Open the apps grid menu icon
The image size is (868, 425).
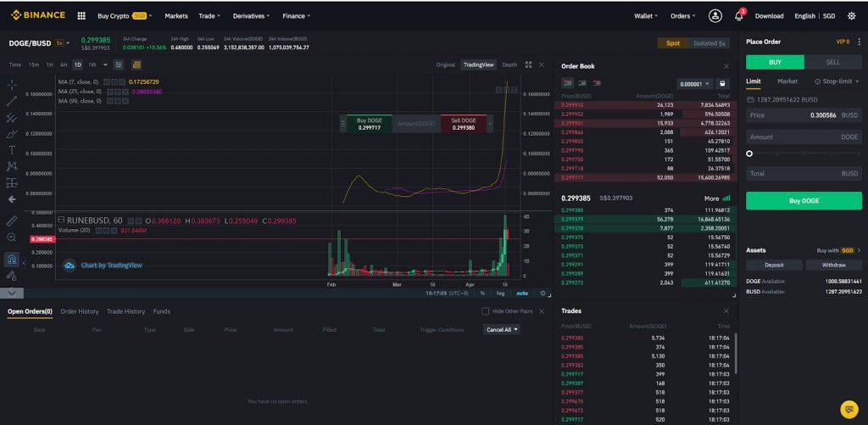pyautogui.click(x=81, y=16)
